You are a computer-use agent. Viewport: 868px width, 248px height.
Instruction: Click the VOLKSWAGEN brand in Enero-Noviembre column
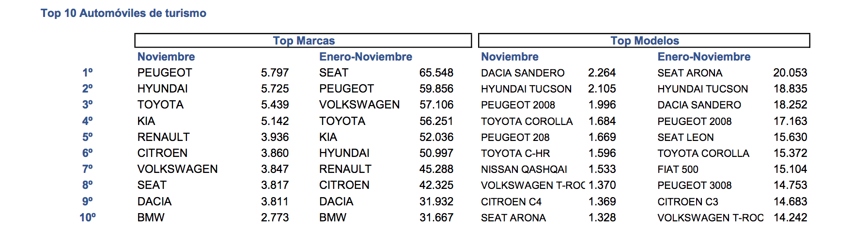pos(359,105)
